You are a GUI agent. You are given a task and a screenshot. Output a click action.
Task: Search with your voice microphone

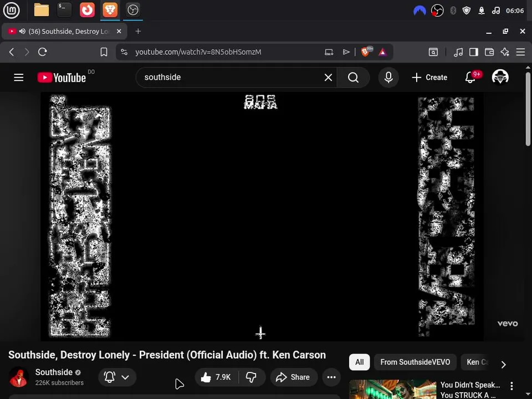pyautogui.click(x=388, y=78)
